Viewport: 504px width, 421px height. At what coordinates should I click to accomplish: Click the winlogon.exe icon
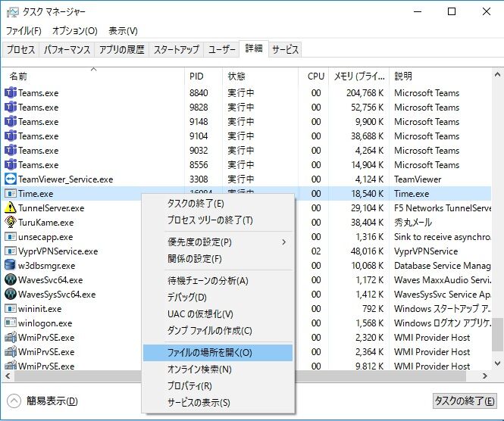point(11,323)
